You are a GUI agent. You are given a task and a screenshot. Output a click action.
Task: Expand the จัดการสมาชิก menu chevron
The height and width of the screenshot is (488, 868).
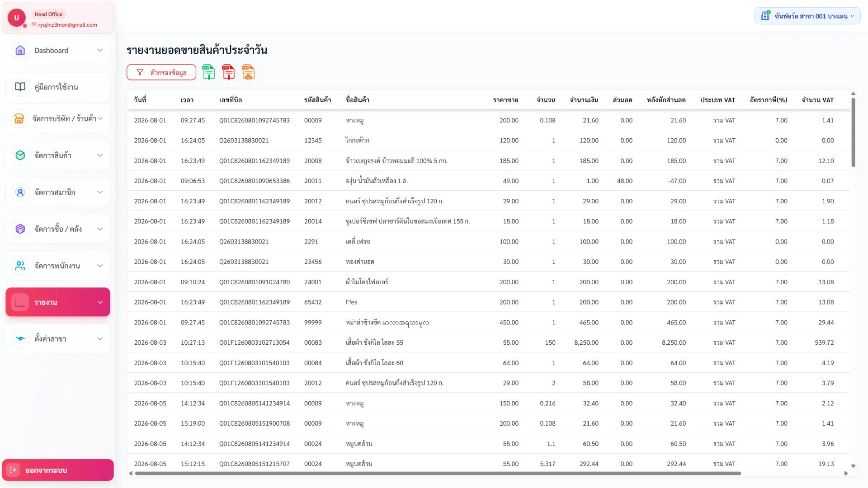(100, 192)
